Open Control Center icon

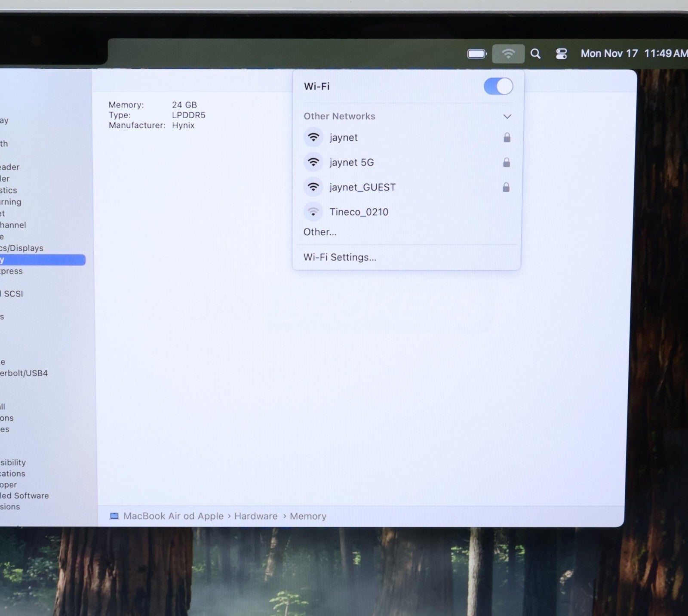(x=561, y=54)
